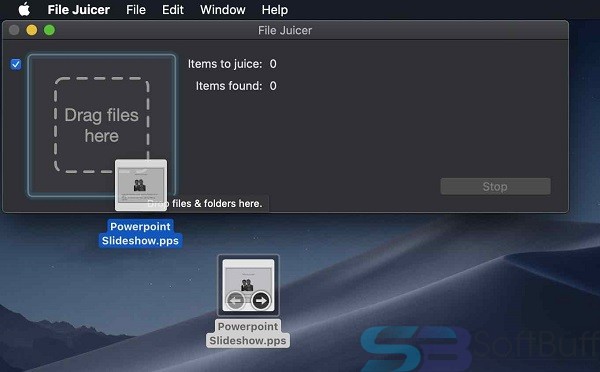This screenshot has width=600, height=372.
Task: Click the Stop button
Action: click(495, 186)
